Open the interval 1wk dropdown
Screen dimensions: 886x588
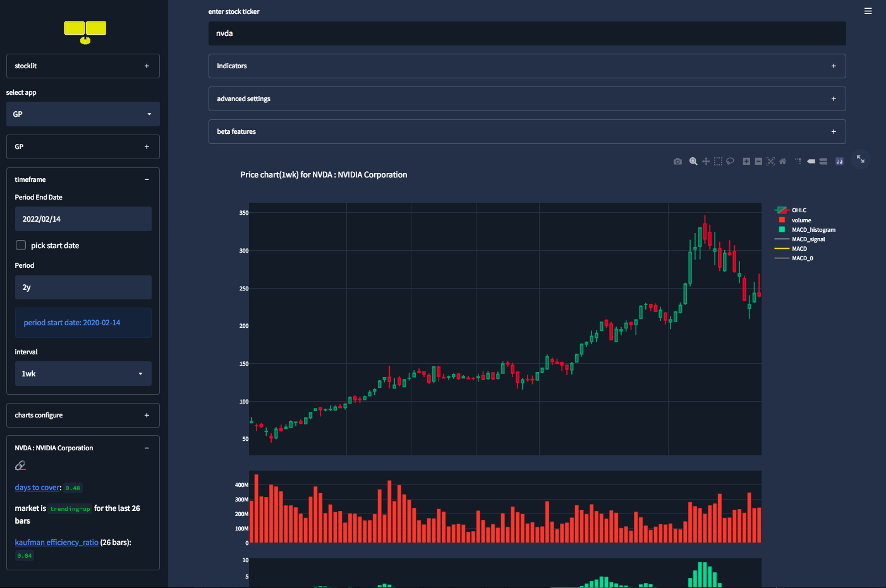pos(83,374)
